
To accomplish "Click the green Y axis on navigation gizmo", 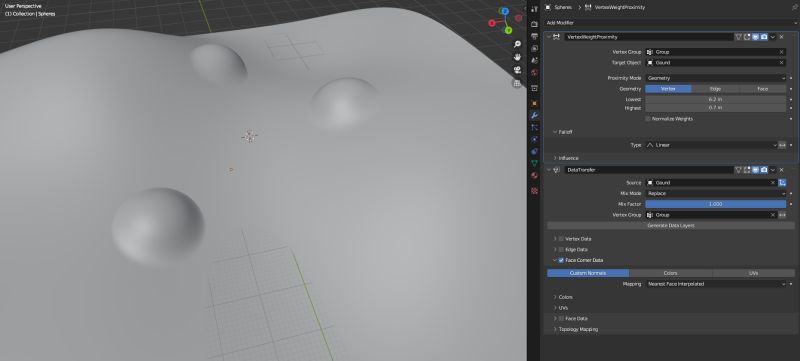I will coord(508,31).
